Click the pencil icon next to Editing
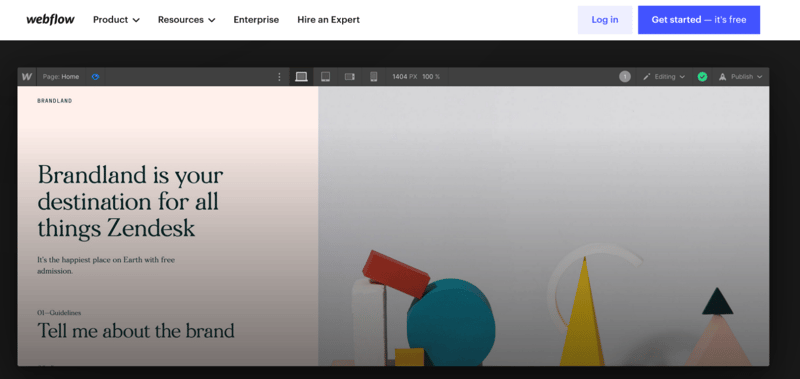The height and width of the screenshot is (379, 800). 646,77
